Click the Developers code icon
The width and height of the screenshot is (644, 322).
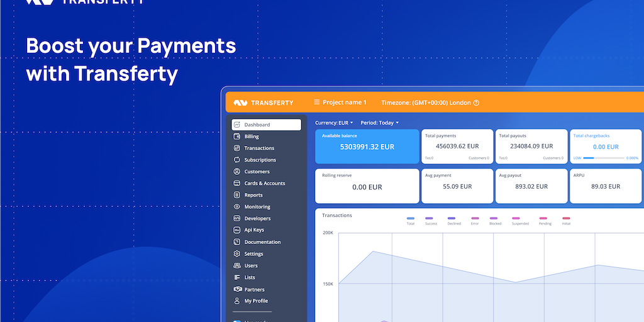pos(236,218)
